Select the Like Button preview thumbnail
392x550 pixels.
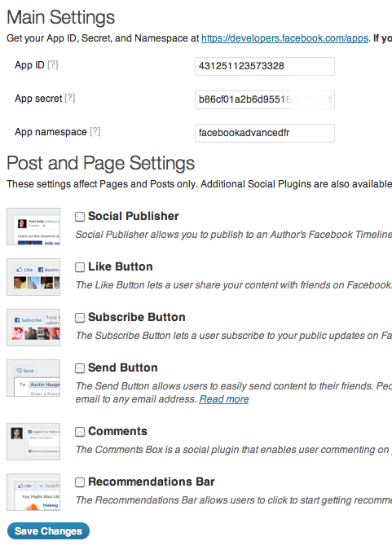(33, 277)
